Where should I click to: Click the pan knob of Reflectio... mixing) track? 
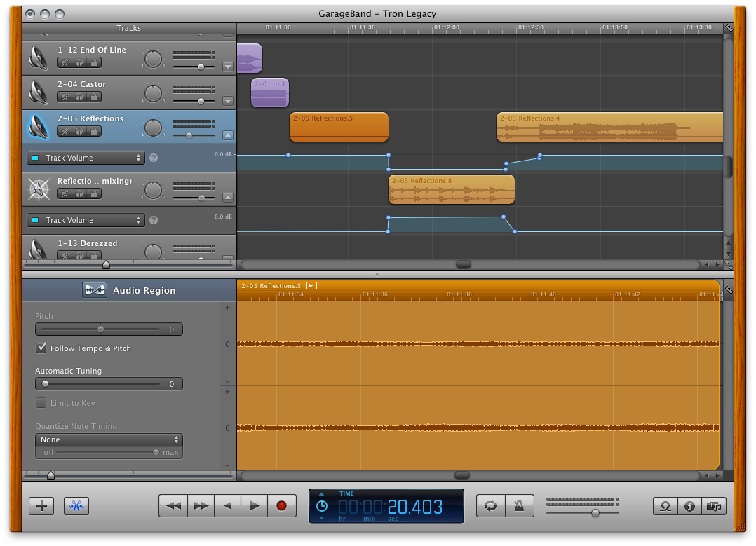(154, 191)
